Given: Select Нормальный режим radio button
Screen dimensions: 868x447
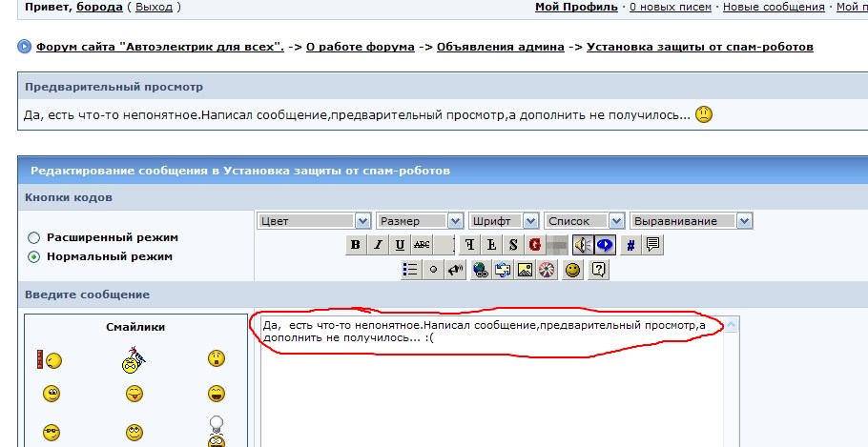Looking at the screenshot, I should [x=34, y=256].
